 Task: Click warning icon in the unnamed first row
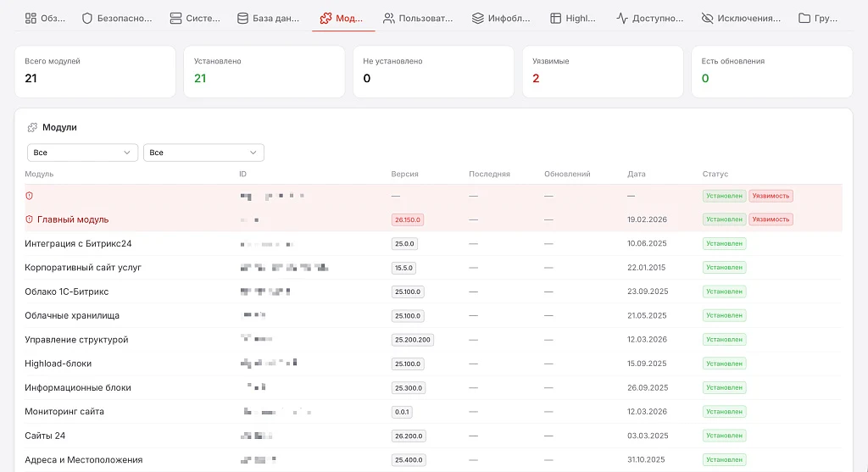click(x=30, y=196)
